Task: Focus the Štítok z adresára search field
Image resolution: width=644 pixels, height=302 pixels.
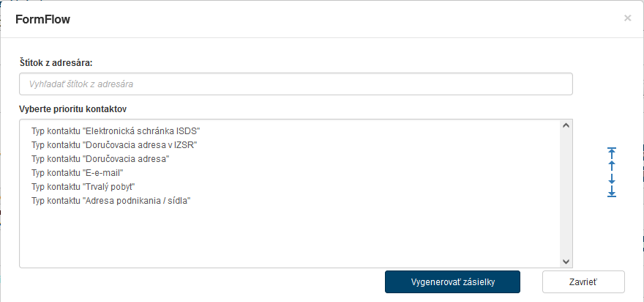Action: point(296,84)
